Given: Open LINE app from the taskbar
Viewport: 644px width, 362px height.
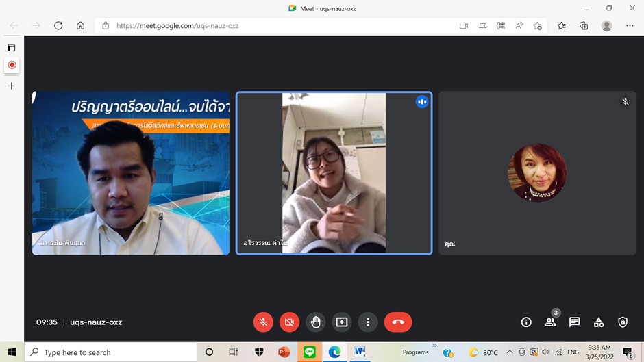Looking at the screenshot, I should point(310,352).
